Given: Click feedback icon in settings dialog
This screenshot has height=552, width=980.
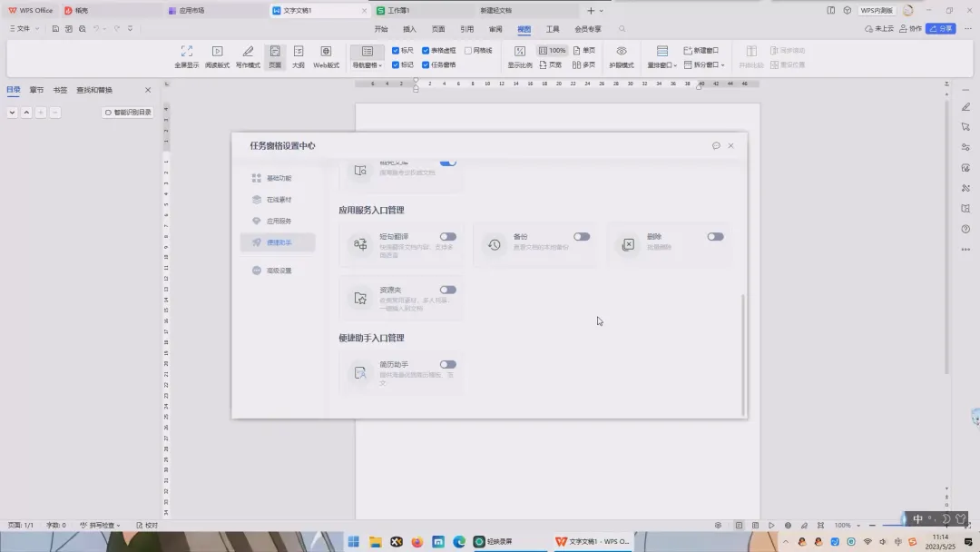Looking at the screenshot, I should pos(716,145).
